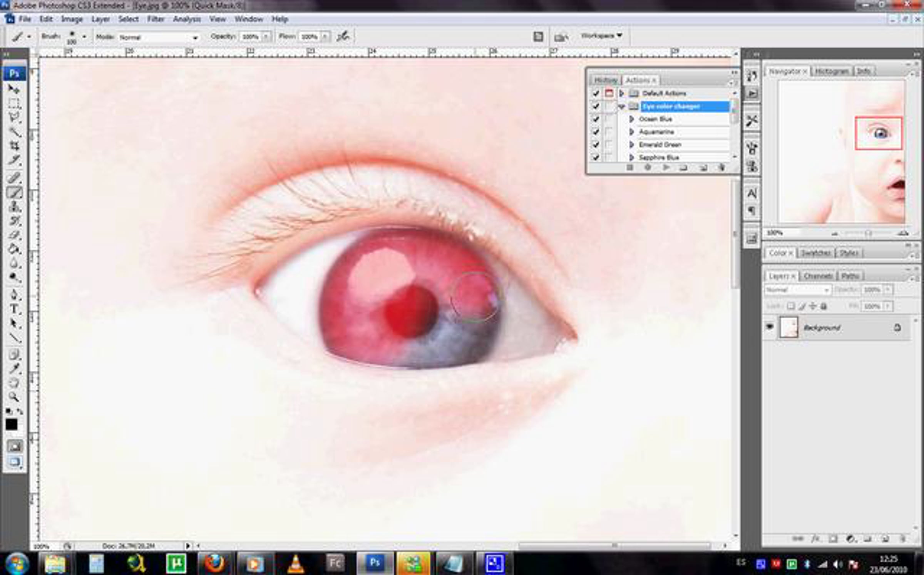Toggle Quick Mask mode button in toolbox
The width and height of the screenshot is (924, 575).
15,446
